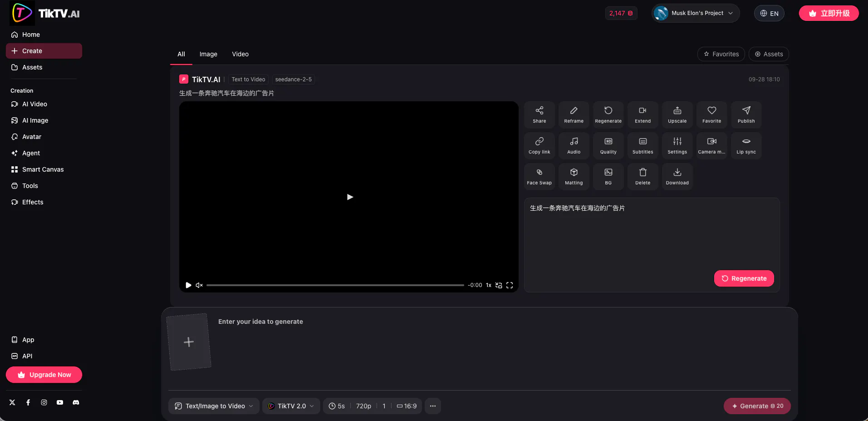This screenshot has width=868, height=421.
Task: Click the add image plus placeholder
Action: pyautogui.click(x=189, y=342)
